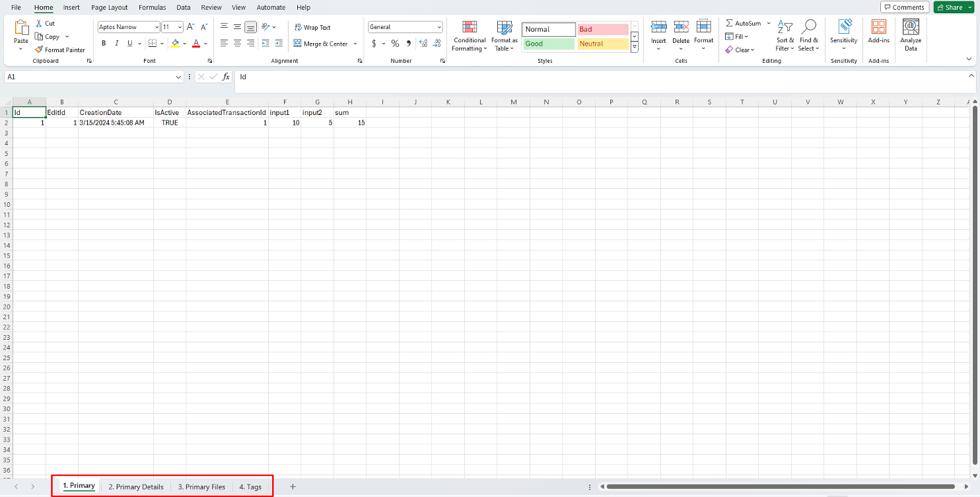Apply Comma Style format
The height and width of the screenshot is (497, 980).
click(x=409, y=44)
